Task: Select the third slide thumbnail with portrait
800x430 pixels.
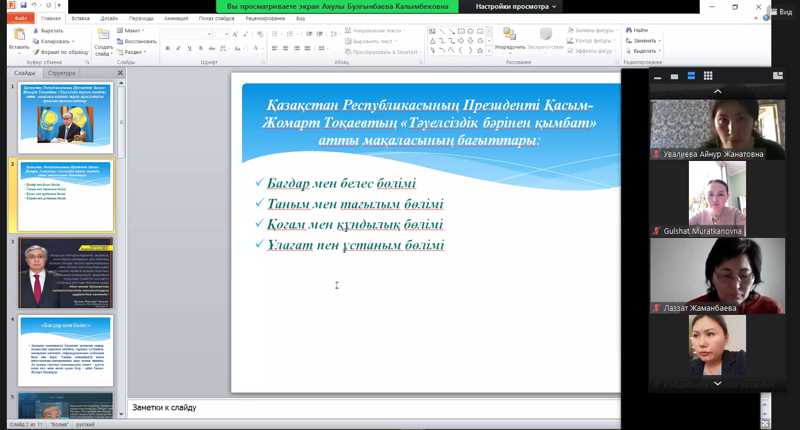Action: click(66, 272)
